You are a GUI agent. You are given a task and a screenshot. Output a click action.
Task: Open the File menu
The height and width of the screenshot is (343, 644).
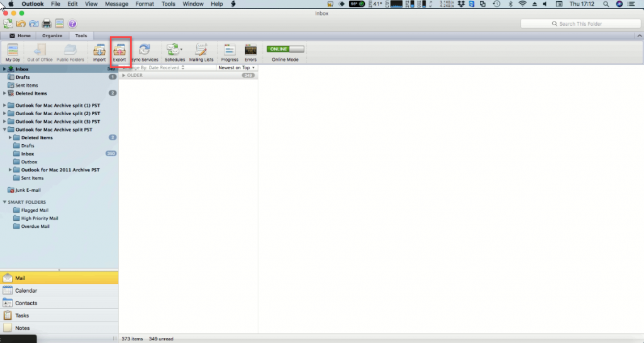tap(55, 4)
